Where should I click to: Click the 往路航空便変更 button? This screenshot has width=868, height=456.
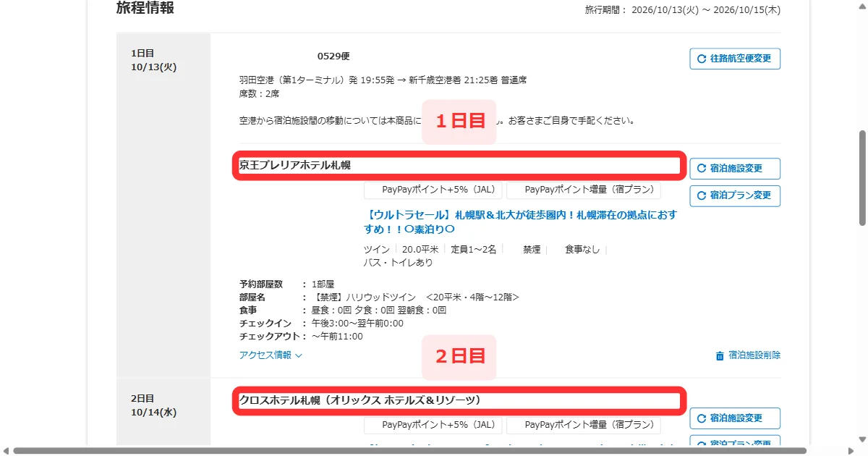pos(735,59)
